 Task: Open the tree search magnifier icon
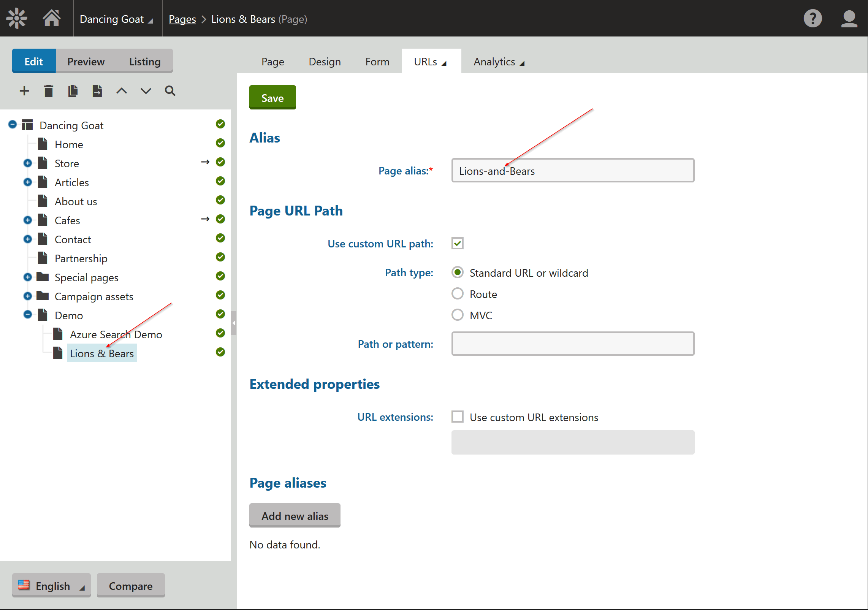coord(170,91)
